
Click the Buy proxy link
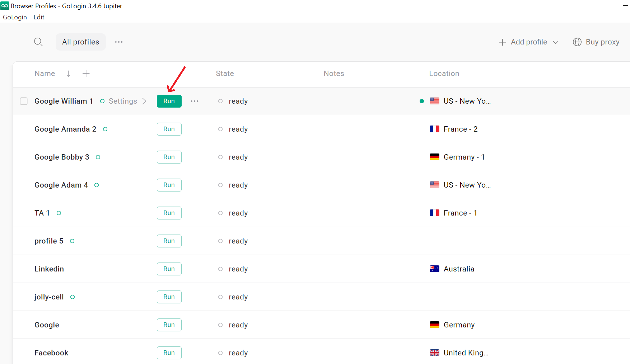(602, 42)
